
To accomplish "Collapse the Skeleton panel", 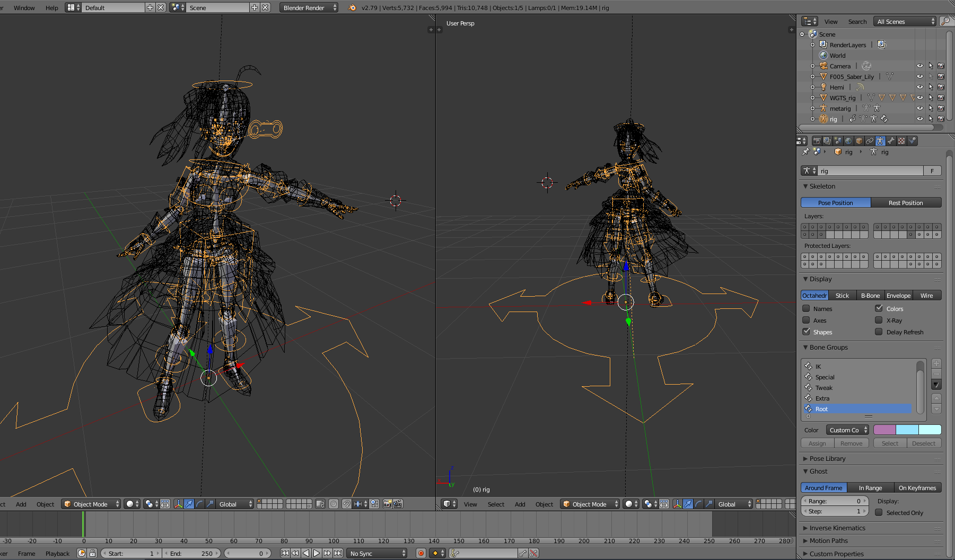I will click(805, 186).
